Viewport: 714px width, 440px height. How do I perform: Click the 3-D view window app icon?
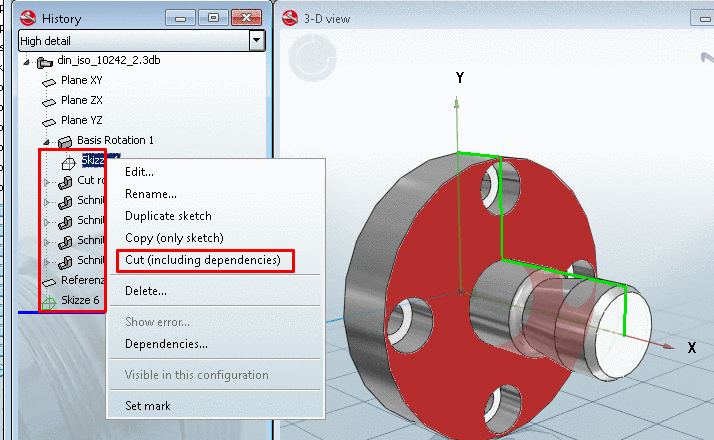coord(290,18)
